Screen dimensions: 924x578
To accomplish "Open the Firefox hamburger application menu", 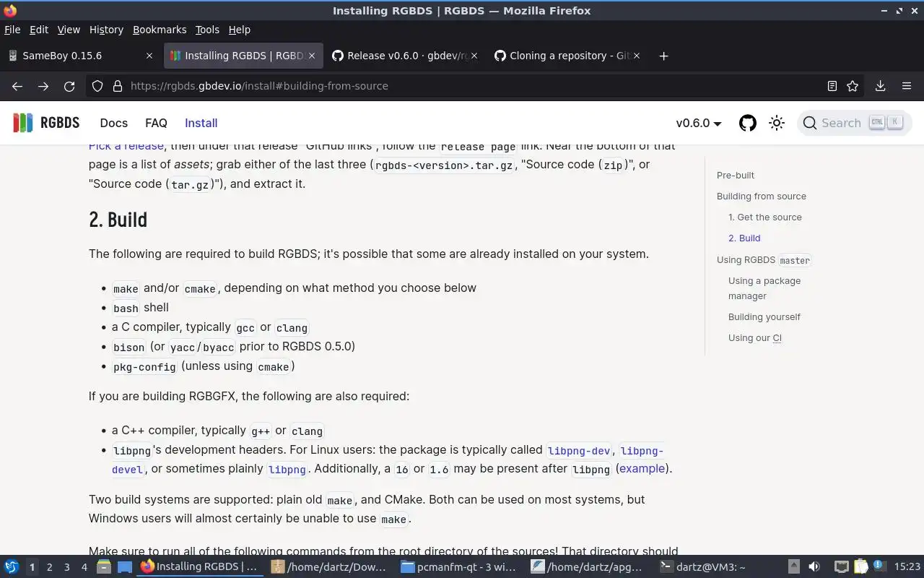I will [907, 86].
